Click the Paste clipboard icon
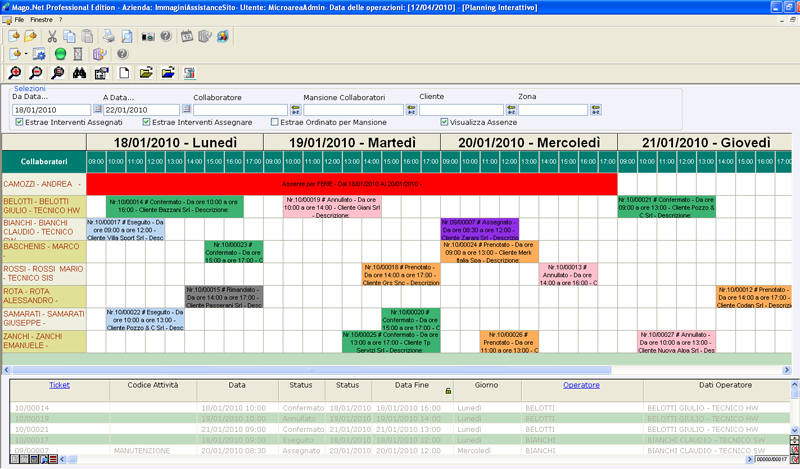Screen dimensions: 800x469 88,36
